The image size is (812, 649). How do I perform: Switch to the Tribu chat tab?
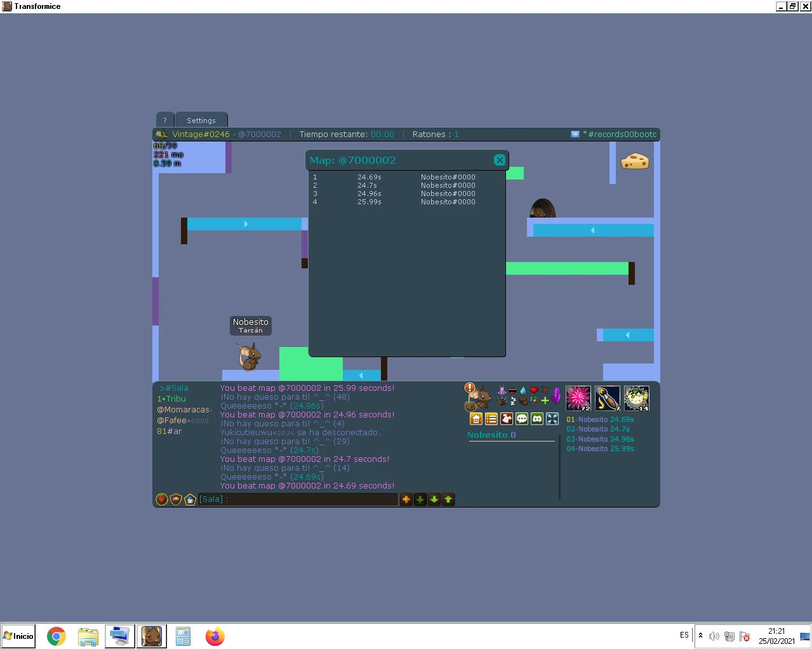[171, 399]
